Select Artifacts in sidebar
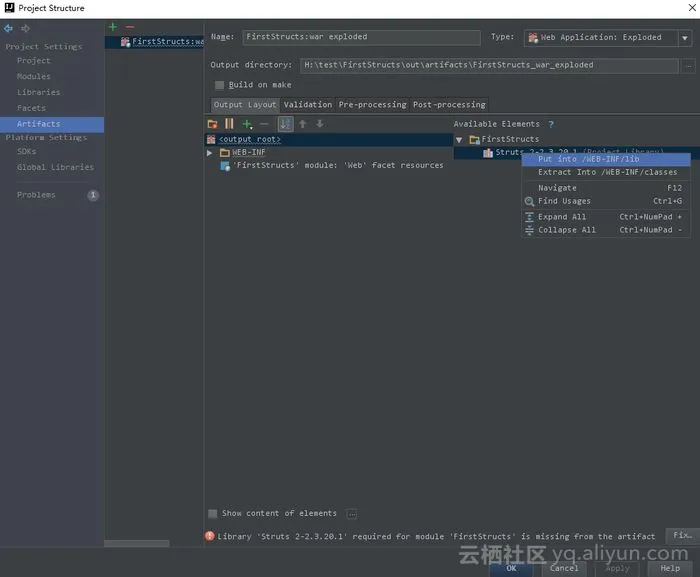Screen dimensions: 700x577 pyautogui.click(x=52, y=124)
